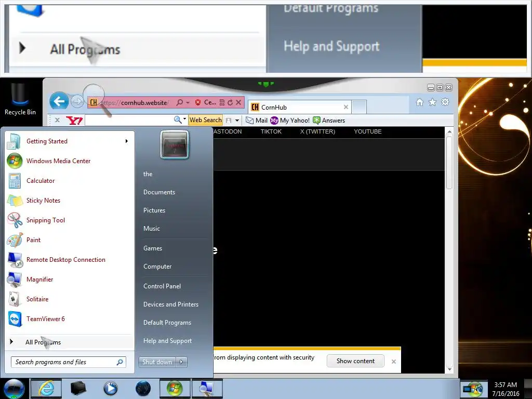This screenshot has width=532, height=399.
Task: Open Yahoo Mail from toolbar
Action: pyautogui.click(x=257, y=121)
